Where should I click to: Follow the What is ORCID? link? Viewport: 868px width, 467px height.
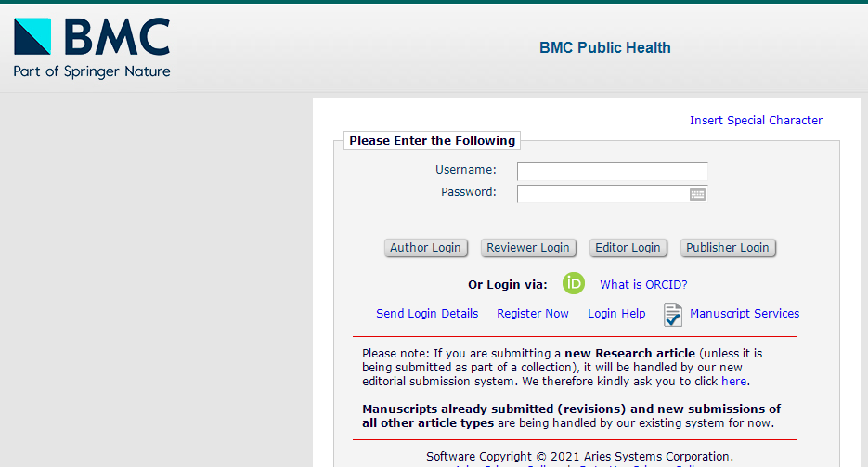click(x=643, y=285)
